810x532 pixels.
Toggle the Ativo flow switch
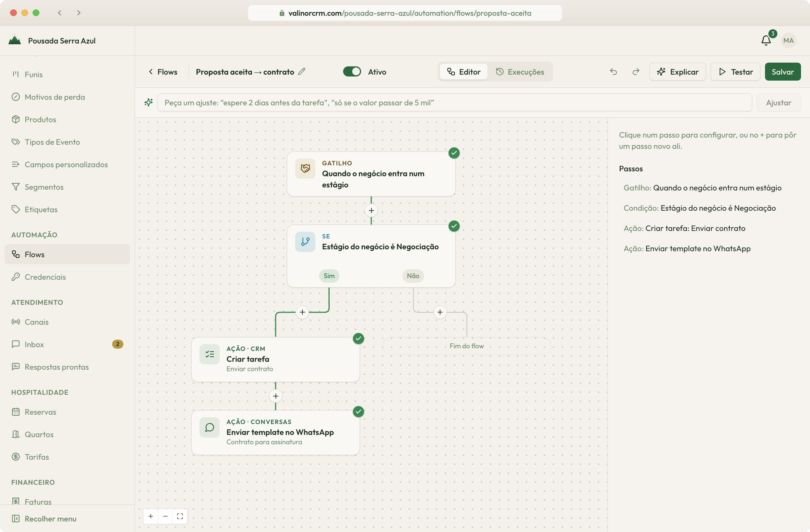(352, 72)
